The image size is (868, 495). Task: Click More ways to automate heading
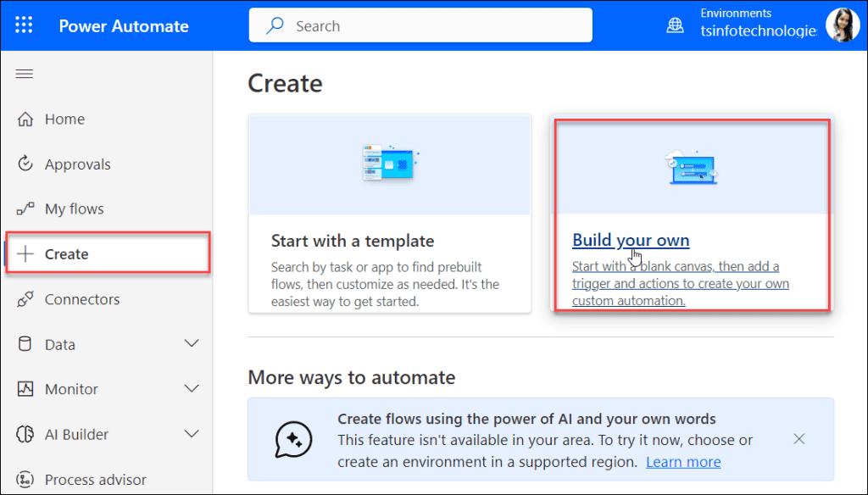point(352,377)
